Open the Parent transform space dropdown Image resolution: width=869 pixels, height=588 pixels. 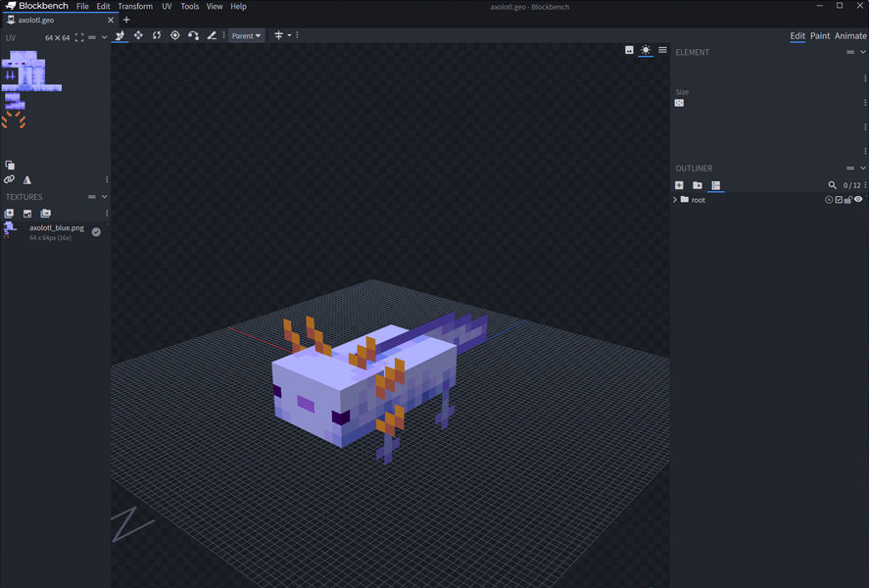(246, 35)
